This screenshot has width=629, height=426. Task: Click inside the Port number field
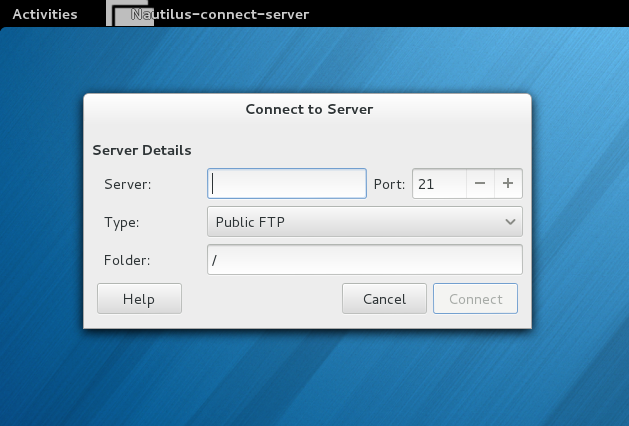pos(438,184)
